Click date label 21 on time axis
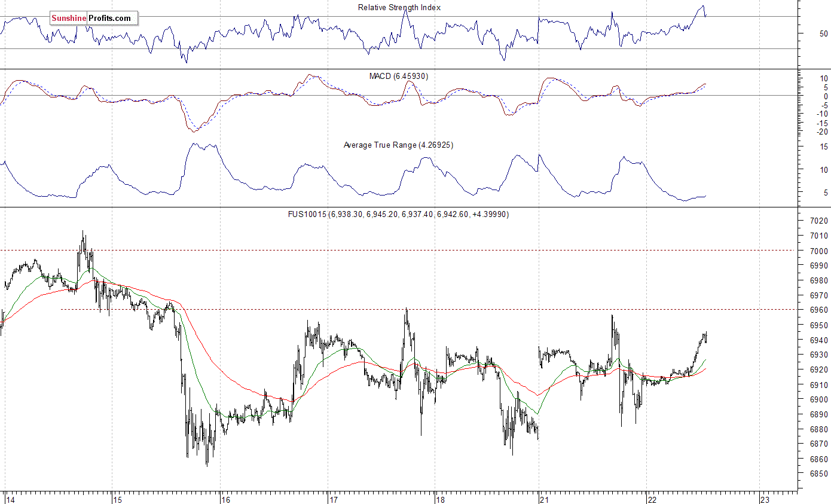The image size is (831, 504). pos(543,499)
